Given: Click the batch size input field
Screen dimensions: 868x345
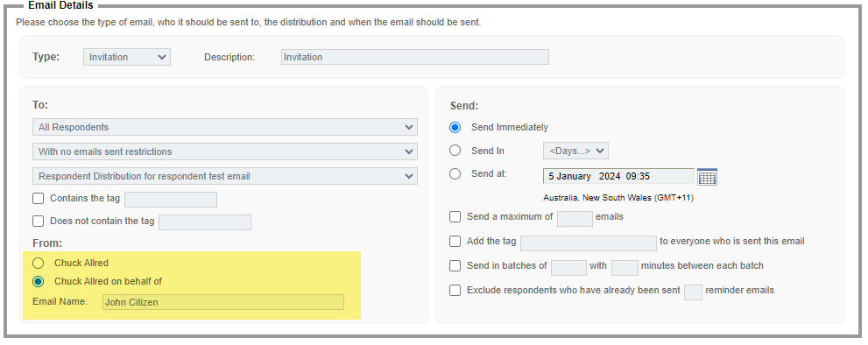Looking at the screenshot, I should coord(568,268).
